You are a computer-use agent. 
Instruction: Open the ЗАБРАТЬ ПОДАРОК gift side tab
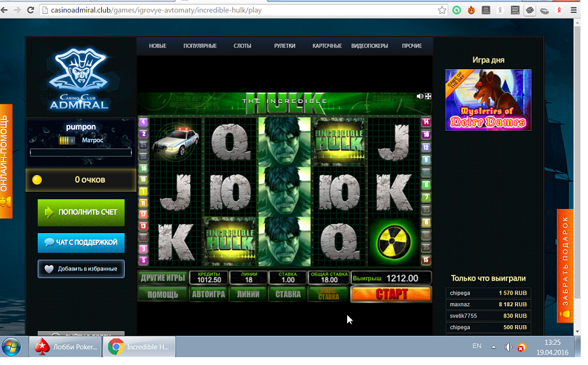(x=565, y=266)
